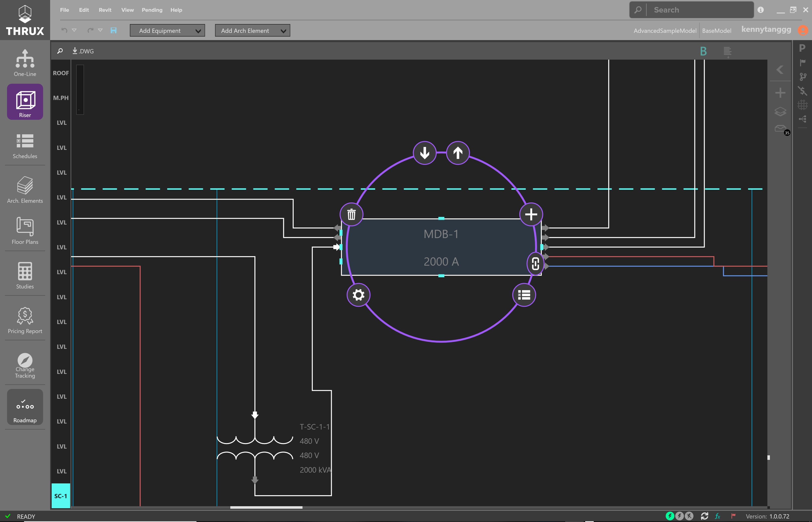812x522 pixels.
Task: Open the Revit menu
Action: (105, 10)
